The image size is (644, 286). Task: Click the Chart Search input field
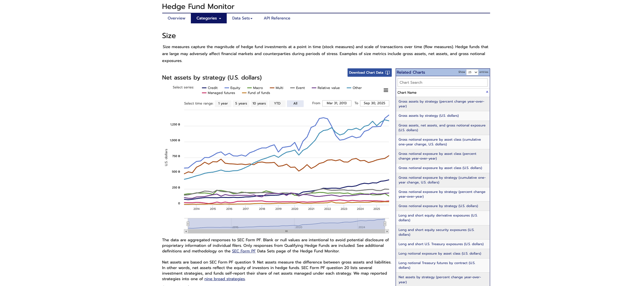(442, 82)
